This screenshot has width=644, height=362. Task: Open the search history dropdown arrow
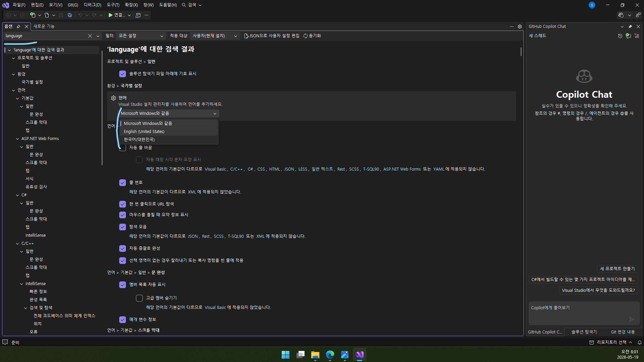[98, 36]
